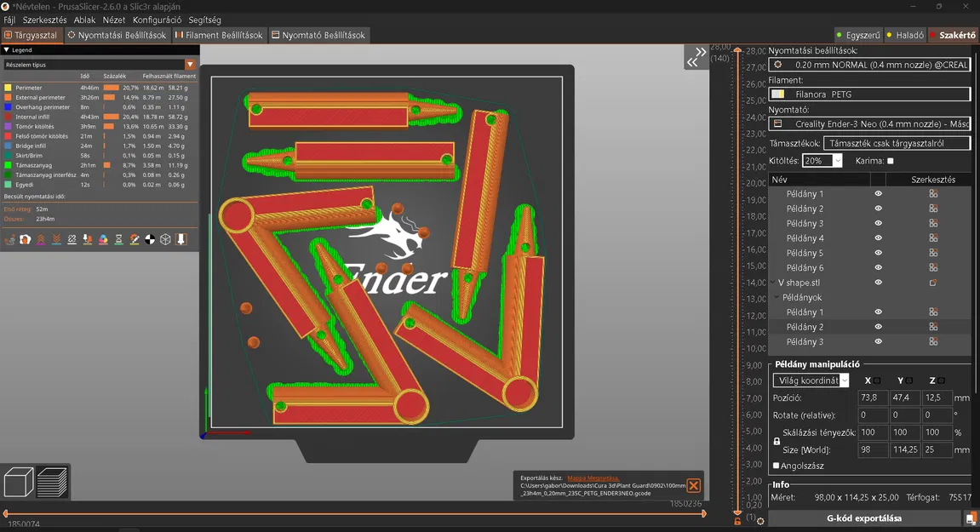This screenshot has height=532, width=980.
Task: Open layer slider settings gear icon
Action: 760,521
